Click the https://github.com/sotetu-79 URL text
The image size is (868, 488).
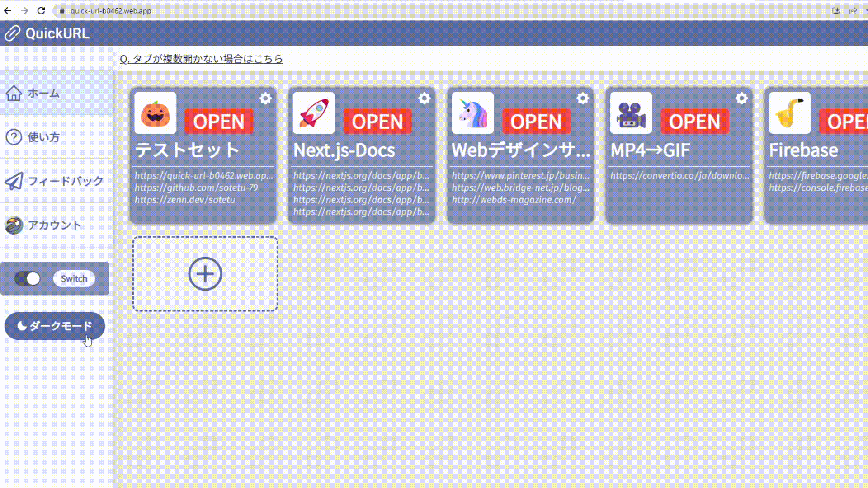tap(196, 188)
